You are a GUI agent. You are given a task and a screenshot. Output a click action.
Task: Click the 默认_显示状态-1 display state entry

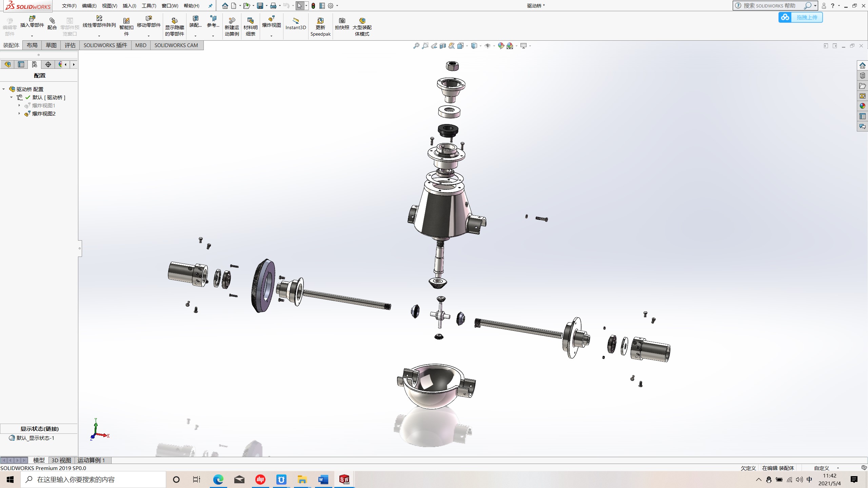pyautogui.click(x=35, y=438)
